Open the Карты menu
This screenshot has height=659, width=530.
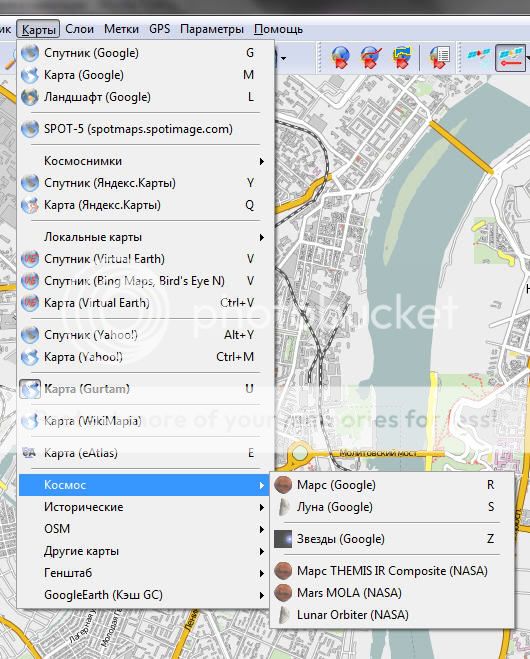[x=38, y=29]
